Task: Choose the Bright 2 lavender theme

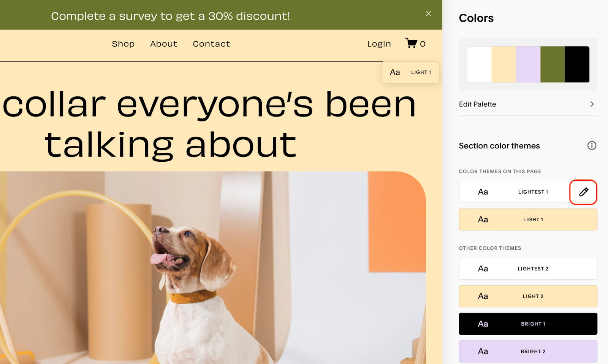Action: 528,351
